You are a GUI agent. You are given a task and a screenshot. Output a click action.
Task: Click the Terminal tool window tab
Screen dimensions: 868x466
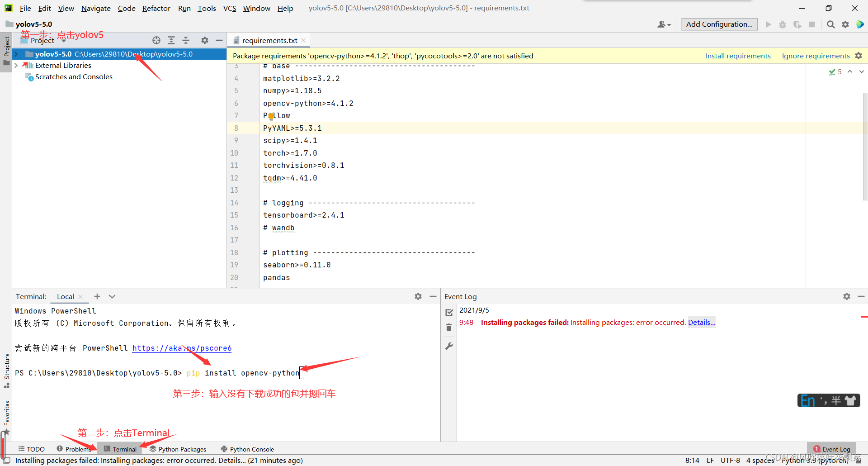coord(120,449)
